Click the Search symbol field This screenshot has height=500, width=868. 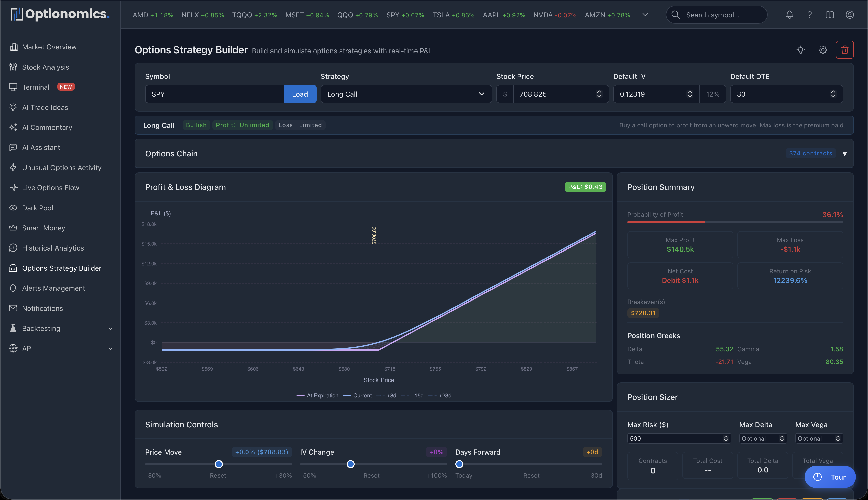click(716, 15)
